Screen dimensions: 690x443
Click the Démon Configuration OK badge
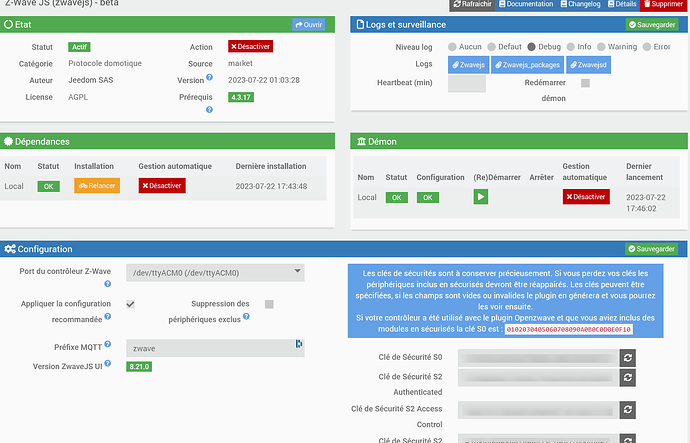click(428, 198)
